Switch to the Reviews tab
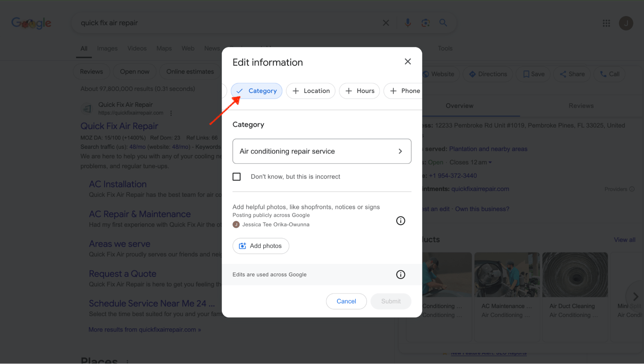Viewport: 644px width, 364px height. tap(581, 106)
